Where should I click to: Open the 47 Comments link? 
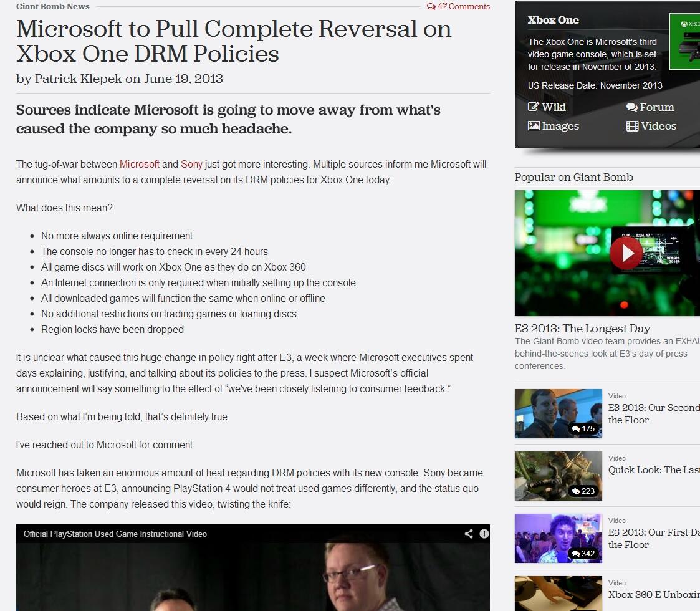click(459, 6)
